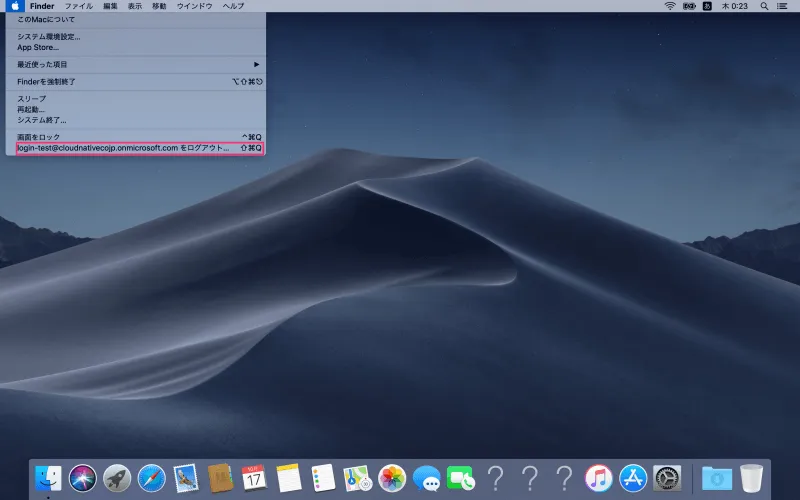Select システム環境設定... menu entry

[x=49, y=37]
